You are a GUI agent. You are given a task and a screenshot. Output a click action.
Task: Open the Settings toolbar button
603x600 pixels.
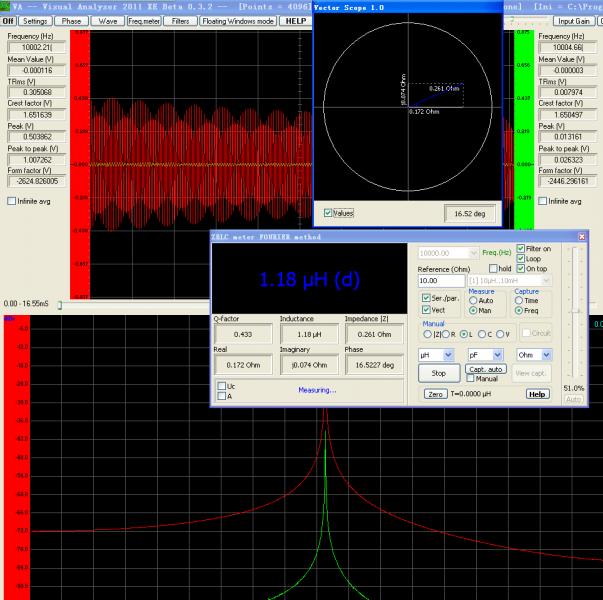pyautogui.click(x=35, y=20)
